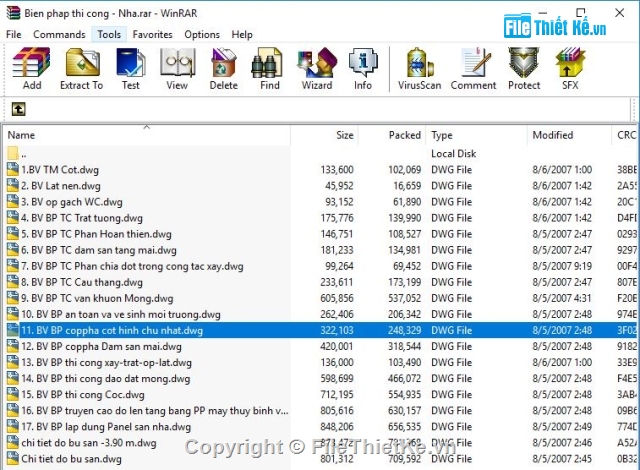Click packed value 16,659
The height and width of the screenshot is (470, 640).
coord(407,186)
